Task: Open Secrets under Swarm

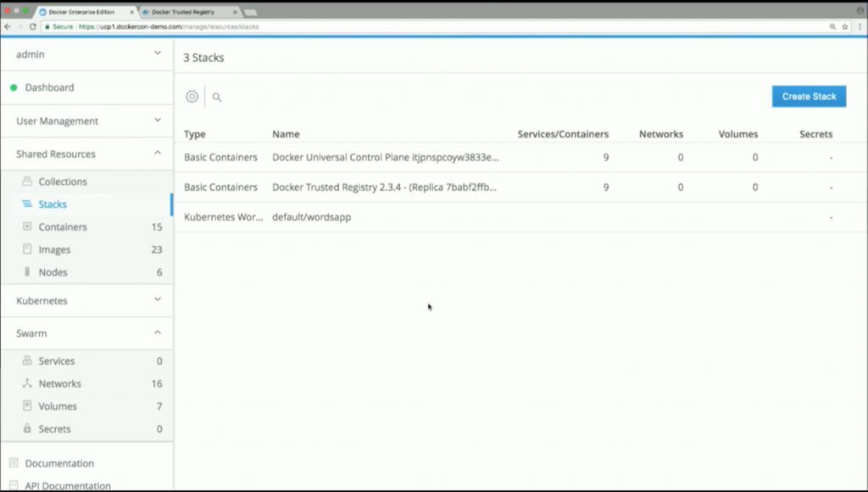Action: (54, 429)
